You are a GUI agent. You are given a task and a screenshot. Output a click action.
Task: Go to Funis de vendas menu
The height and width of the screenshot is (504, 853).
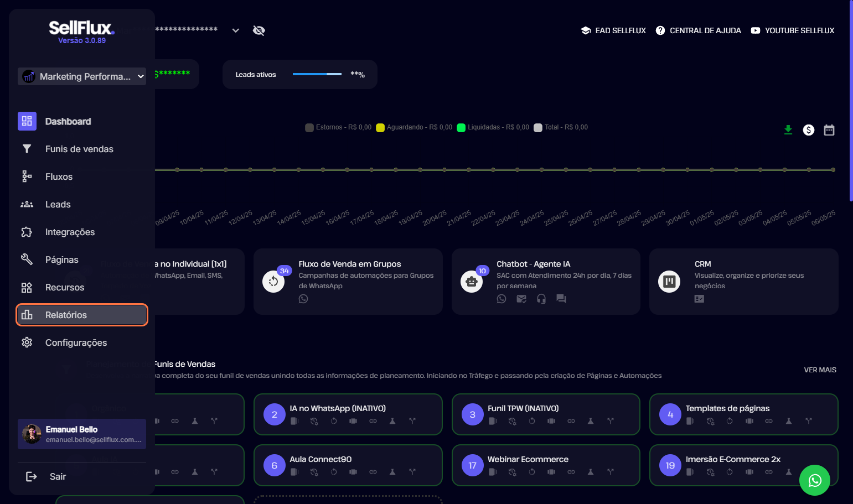pos(82,149)
